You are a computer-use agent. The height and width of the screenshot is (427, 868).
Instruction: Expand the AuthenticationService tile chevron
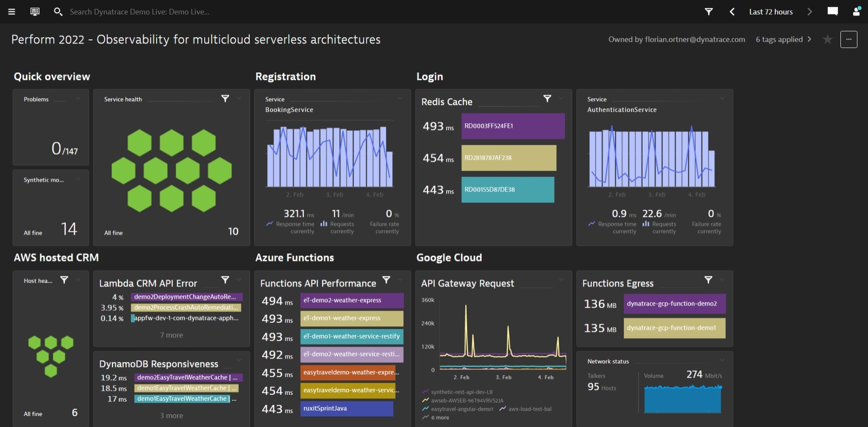[722, 98]
